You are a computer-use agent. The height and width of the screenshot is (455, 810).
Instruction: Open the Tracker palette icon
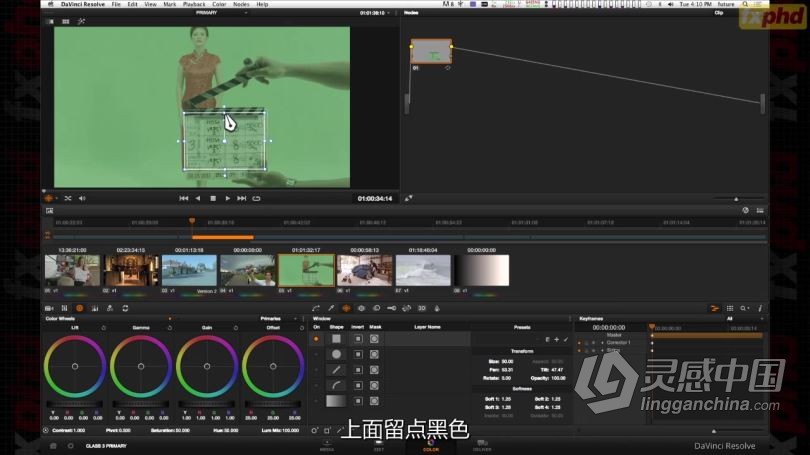pos(362,308)
